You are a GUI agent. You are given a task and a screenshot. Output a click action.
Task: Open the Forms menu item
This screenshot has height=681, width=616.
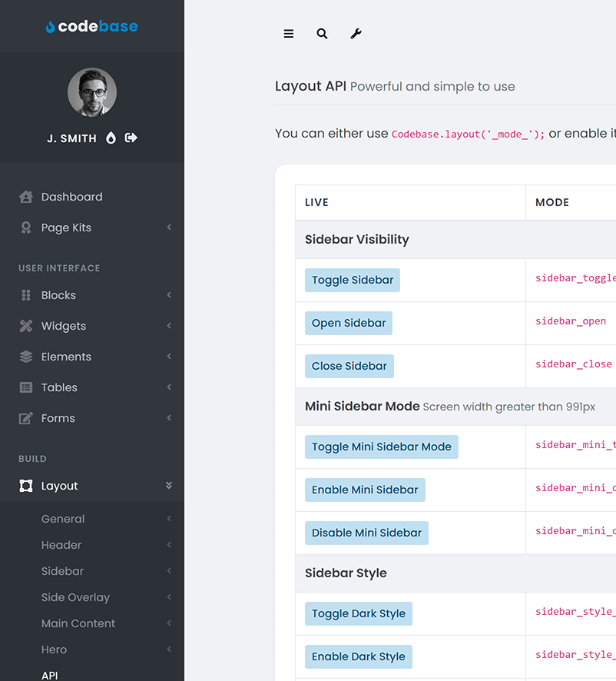pyautogui.click(x=58, y=418)
